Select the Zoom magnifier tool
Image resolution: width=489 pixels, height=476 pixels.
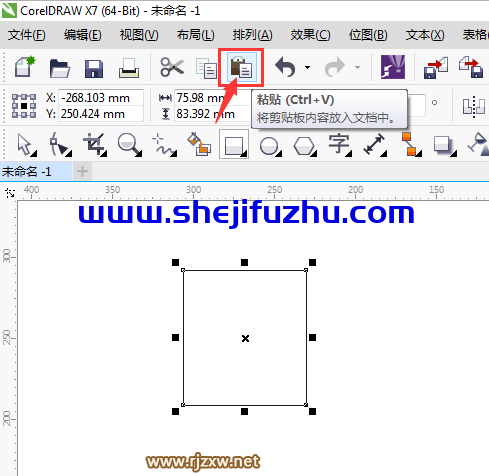[x=130, y=144]
